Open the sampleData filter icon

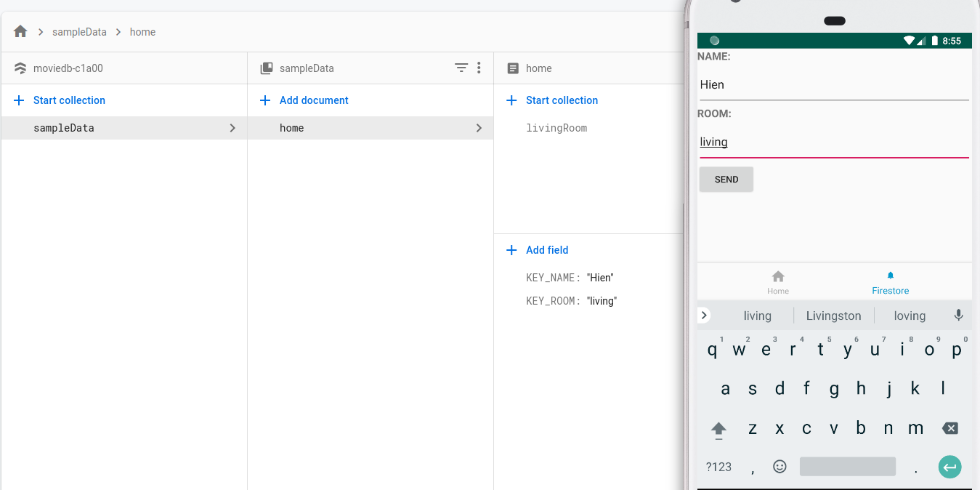(461, 68)
